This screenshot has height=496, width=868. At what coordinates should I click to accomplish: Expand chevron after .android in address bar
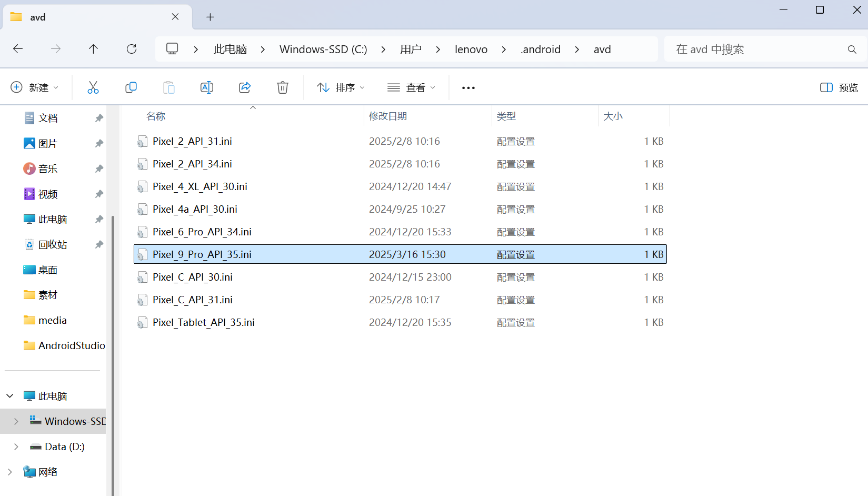pyautogui.click(x=577, y=49)
